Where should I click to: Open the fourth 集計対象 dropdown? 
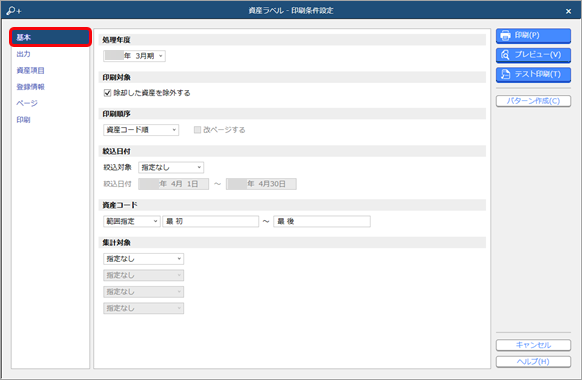[143, 308]
